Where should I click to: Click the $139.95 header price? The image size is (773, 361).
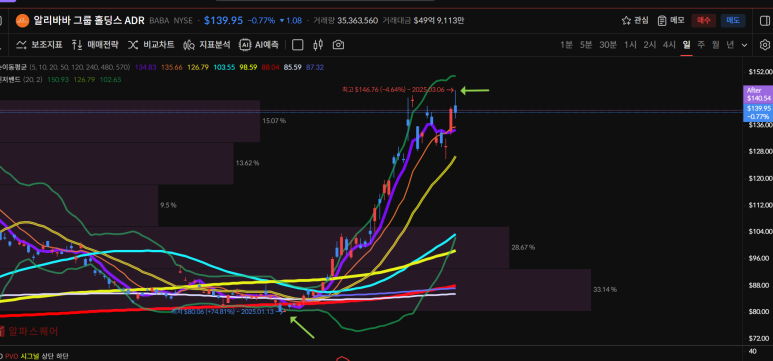[x=223, y=21]
